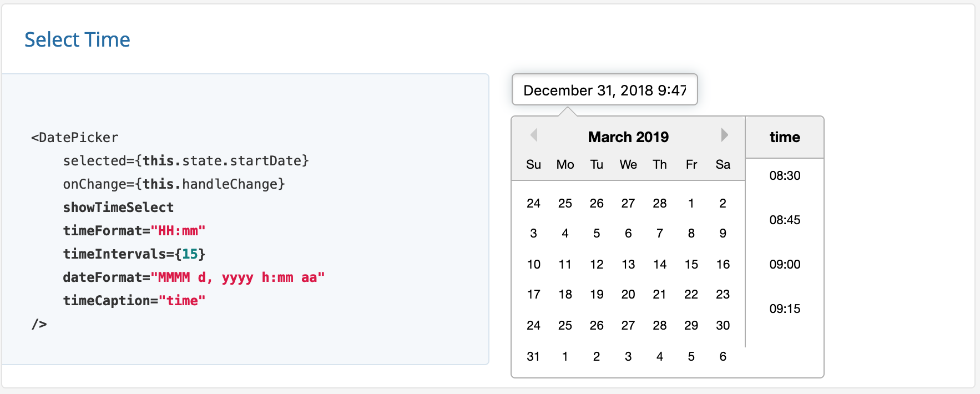Select March 31 on the calendar

click(x=533, y=356)
